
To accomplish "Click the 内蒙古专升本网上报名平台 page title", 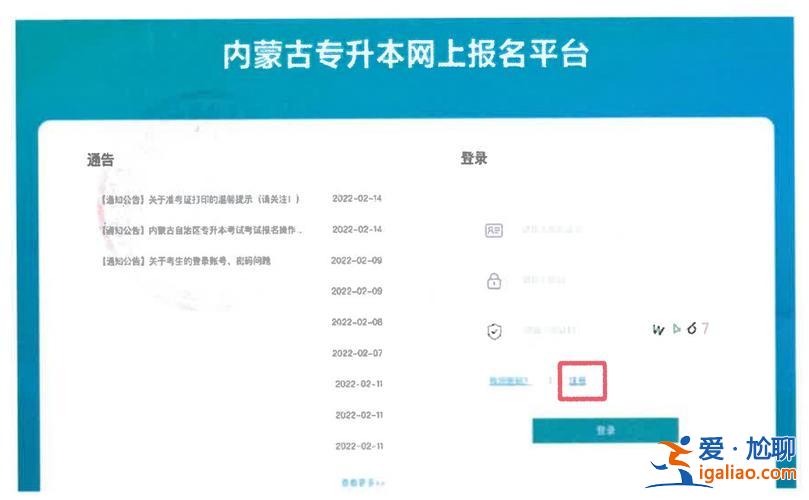I will (x=406, y=54).
